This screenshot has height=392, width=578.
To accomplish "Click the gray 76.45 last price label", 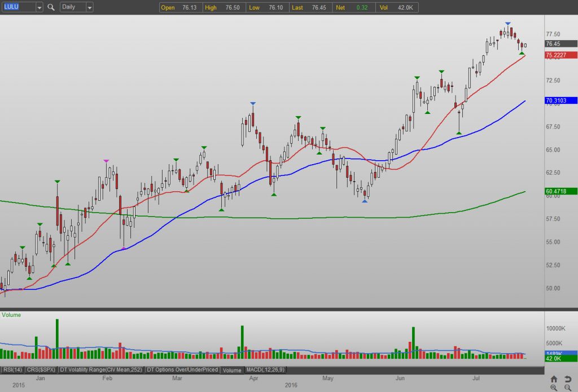I will pos(561,43).
